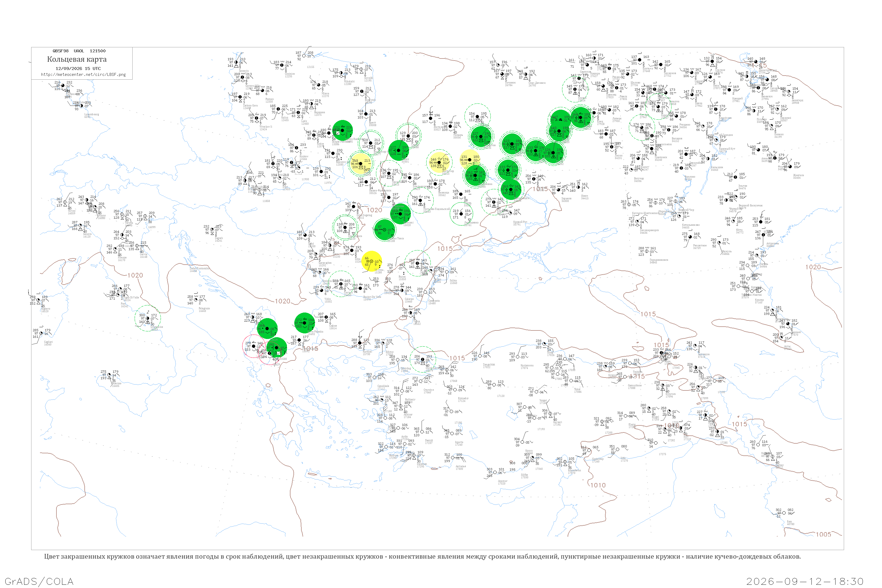This screenshot has height=588, width=882.
Task: Select the 12/09/2026 15 UTC date text
Action: point(78,69)
